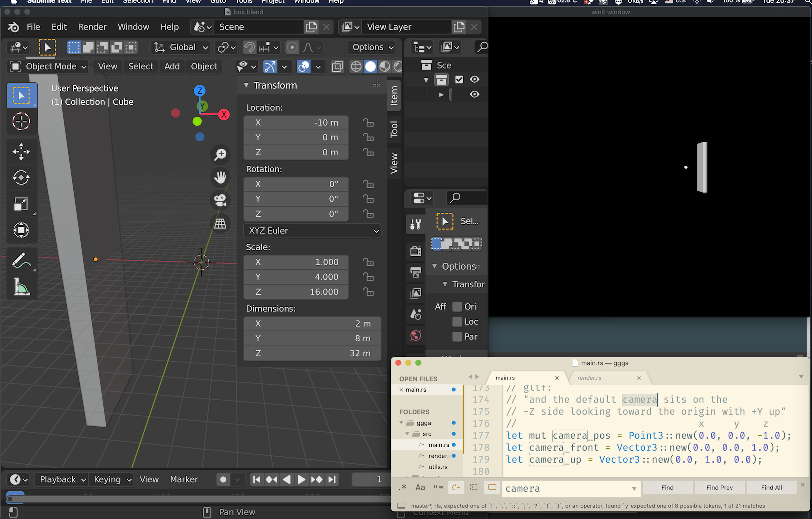Toggle regex option in Sublime find bar
This screenshot has height=519, width=812.
click(x=403, y=488)
